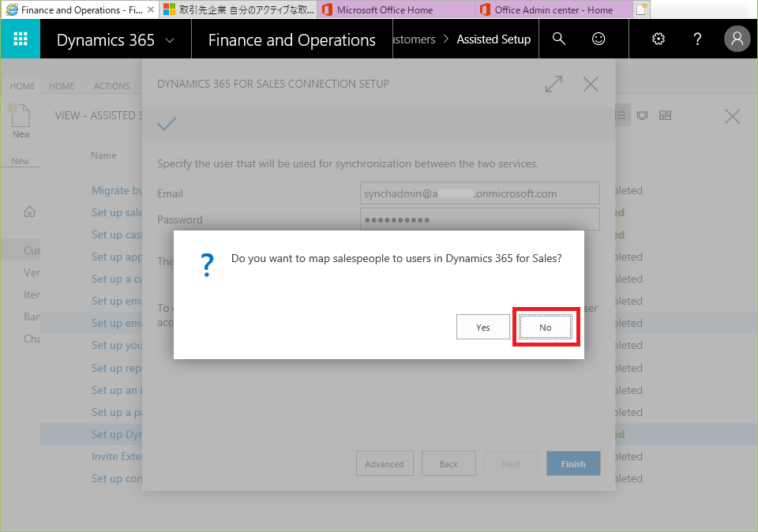Click the Office icon on Office Admin center tab
Image resolution: width=758 pixels, height=532 pixels.
485,9
